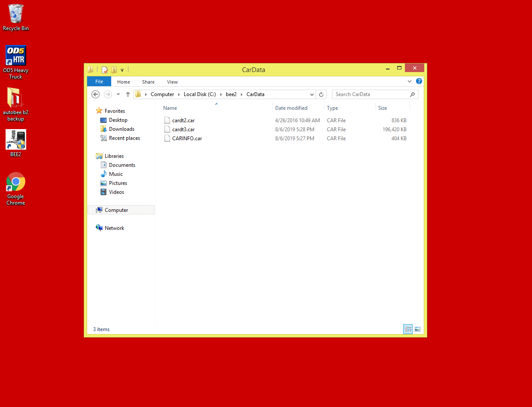The image size is (532, 407).
Task: Click the Search CarData input box
Action: (370, 94)
